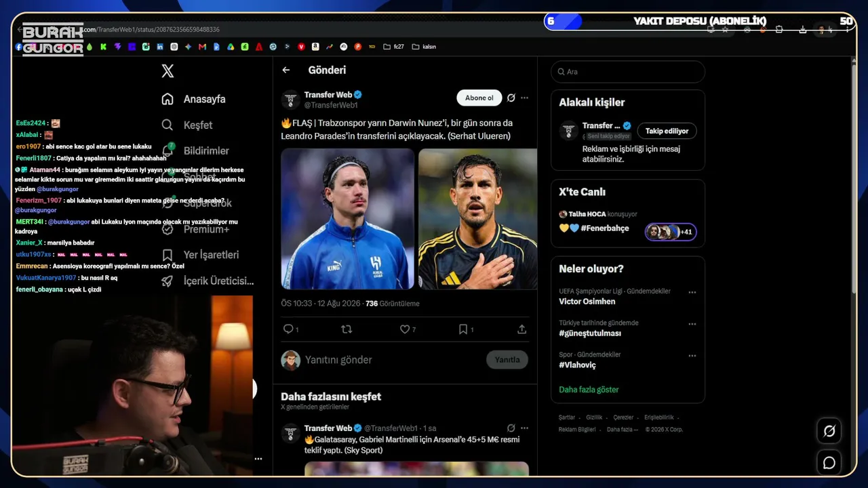Go to Anasayfa home page

[193, 99]
